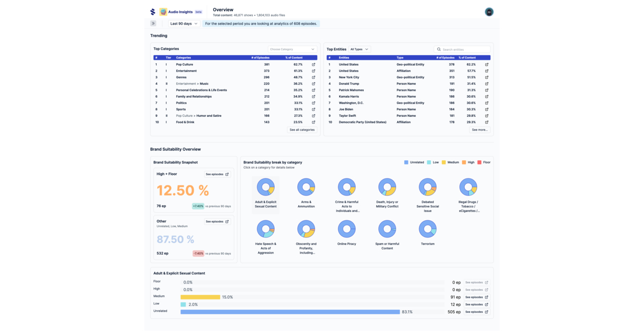Expand the collapsed sidebar with the chevron

click(x=153, y=24)
